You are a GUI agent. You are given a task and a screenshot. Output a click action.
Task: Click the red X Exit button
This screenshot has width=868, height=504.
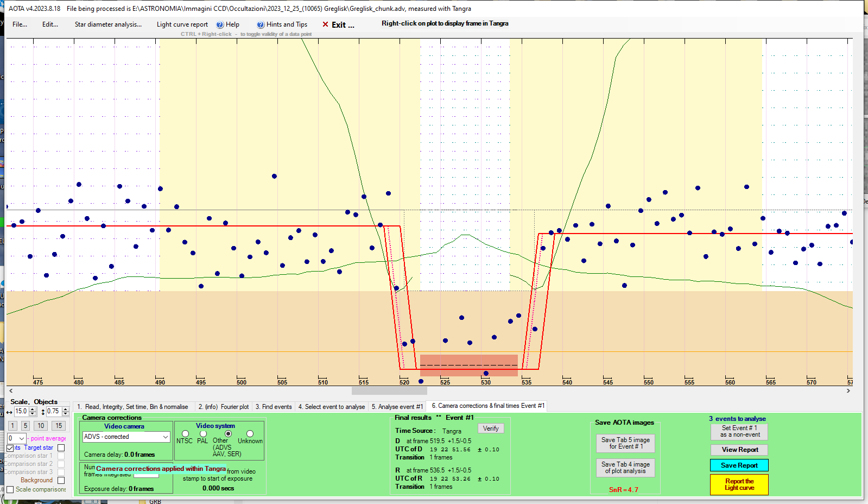[338, 24]
